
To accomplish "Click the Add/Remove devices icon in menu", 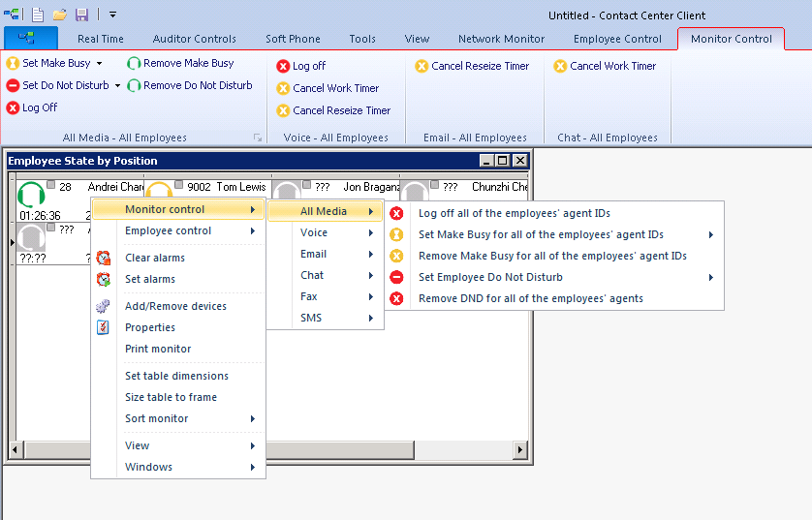I will coord(104,306).
